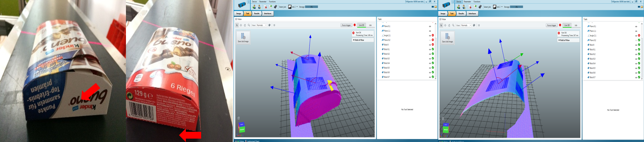Click the move/pan tool in right 3D View
Viewport: 644px width, 142px height.
445,25
